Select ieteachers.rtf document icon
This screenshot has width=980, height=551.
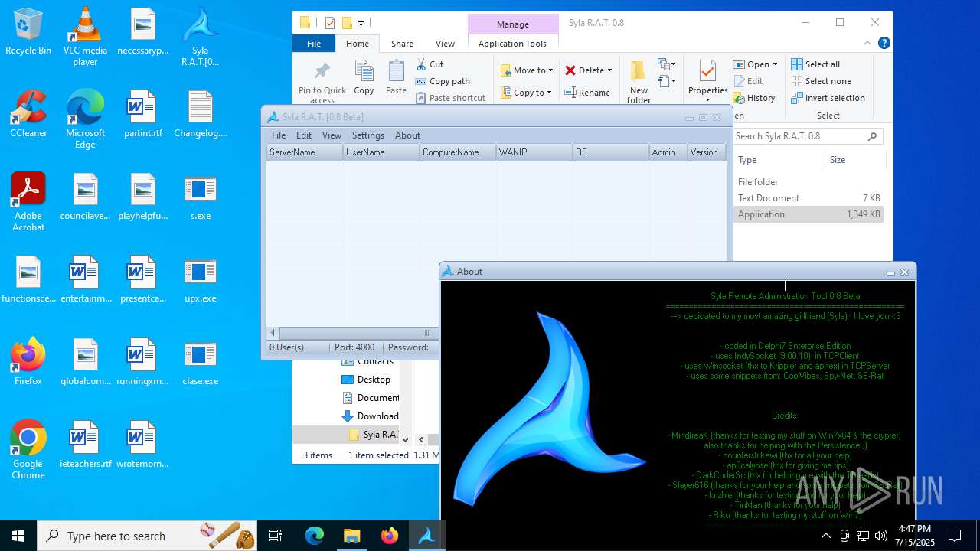point(85,445)
